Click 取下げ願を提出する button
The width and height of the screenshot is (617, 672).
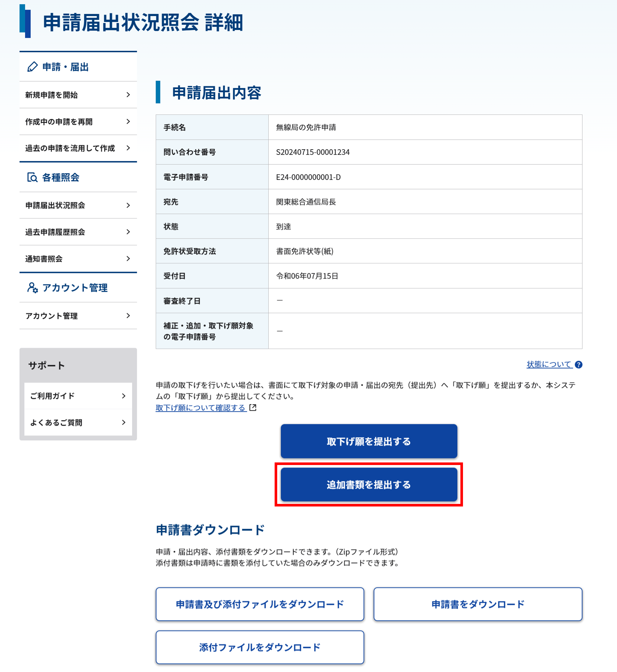click(x=369, y=441)
